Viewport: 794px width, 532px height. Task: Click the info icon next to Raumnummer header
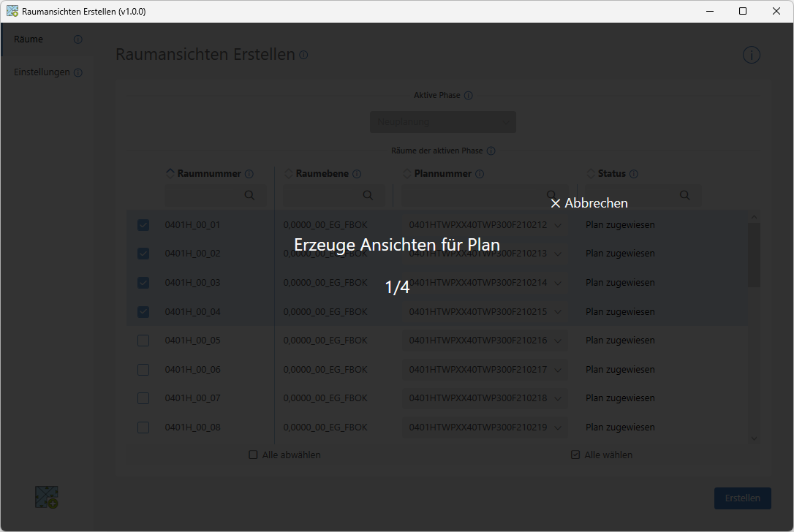[249, 174]
